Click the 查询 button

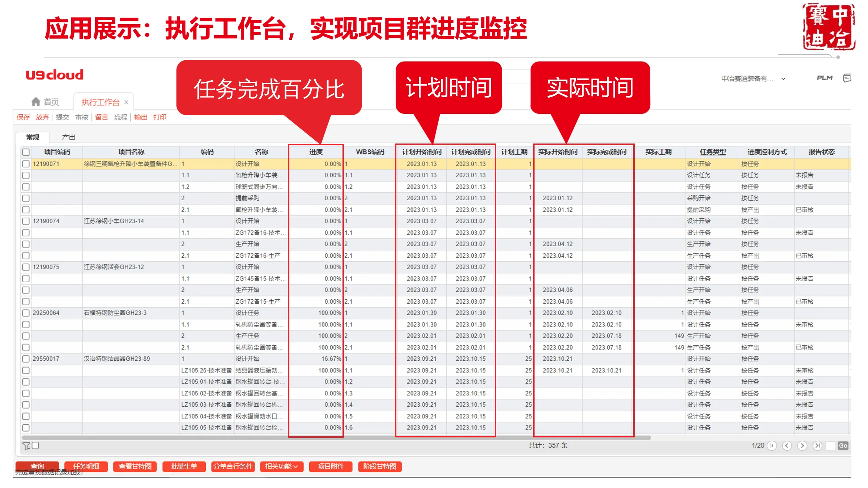point(37,466)
